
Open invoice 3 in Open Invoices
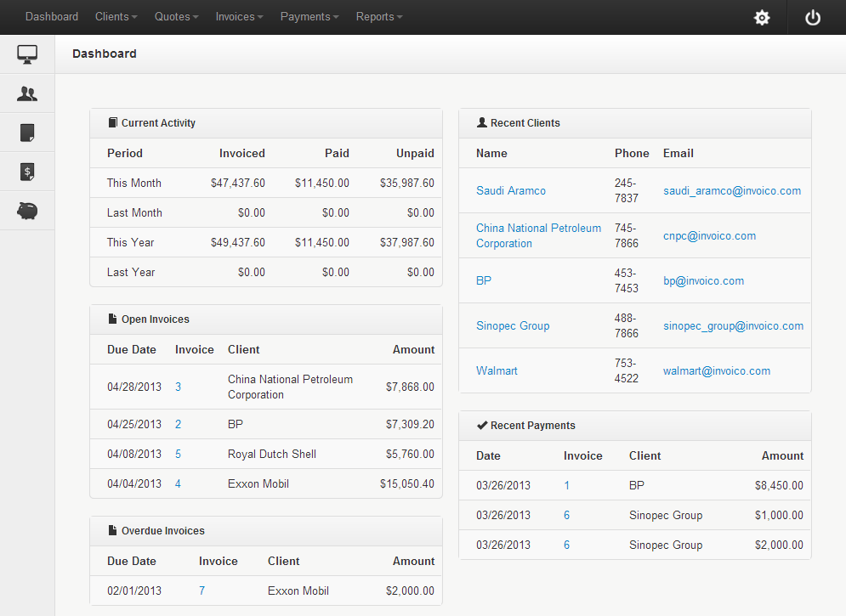(x=178, y=387)
